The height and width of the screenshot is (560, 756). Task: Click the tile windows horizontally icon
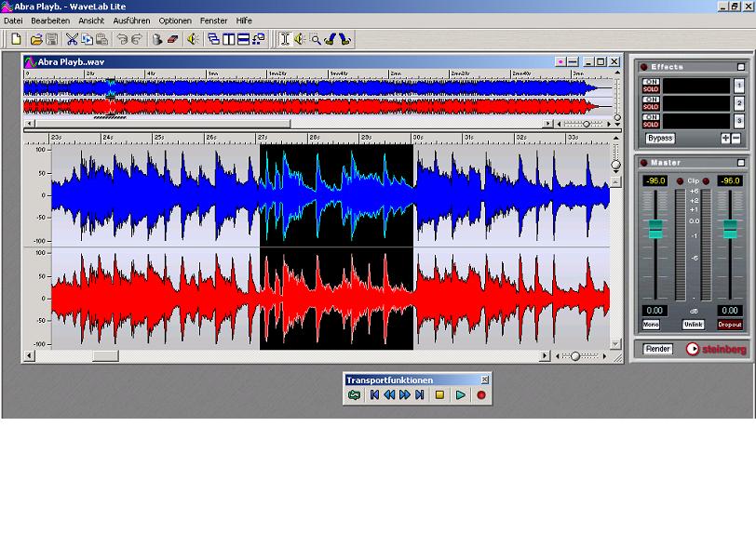pos(244,39)
